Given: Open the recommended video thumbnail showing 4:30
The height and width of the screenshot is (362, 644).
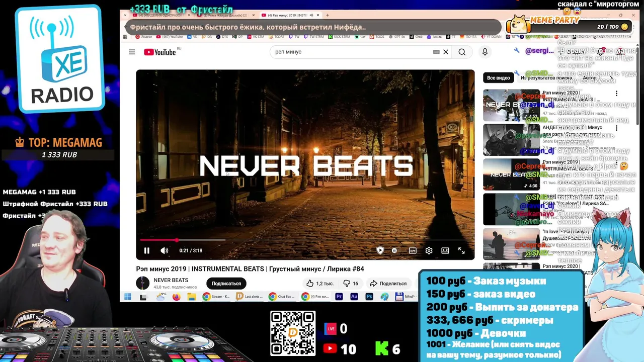Looking at the screenshot, I should 511,174.
